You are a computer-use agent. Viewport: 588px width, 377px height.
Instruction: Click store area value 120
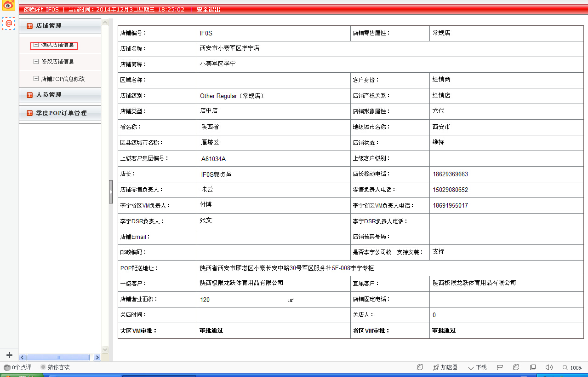click(205, 300)
